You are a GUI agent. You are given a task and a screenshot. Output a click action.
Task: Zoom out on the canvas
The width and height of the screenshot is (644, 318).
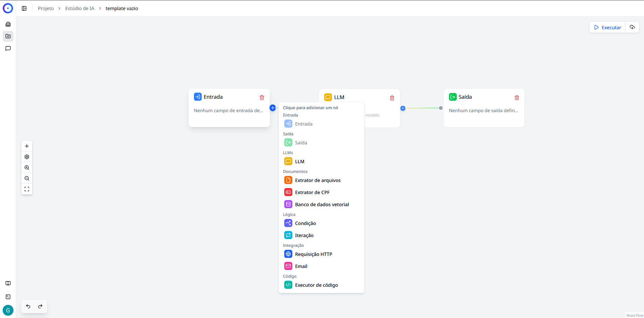point(27,178)
